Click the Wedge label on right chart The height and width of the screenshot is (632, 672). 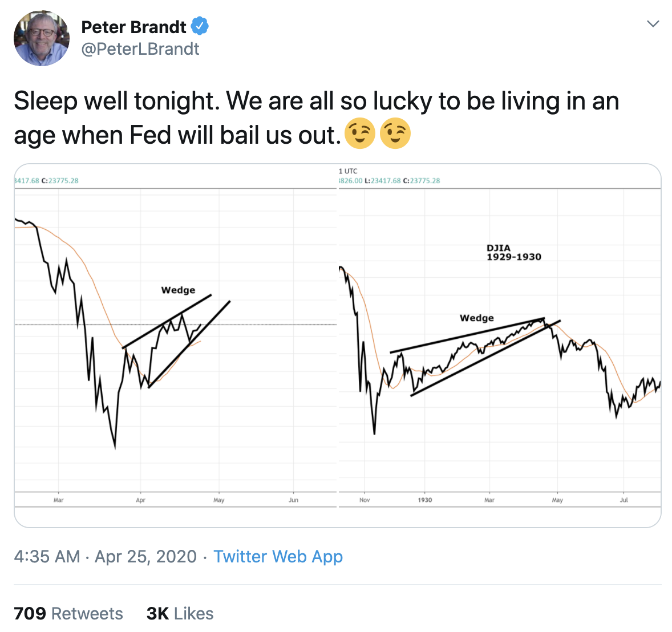pos(476,318)
